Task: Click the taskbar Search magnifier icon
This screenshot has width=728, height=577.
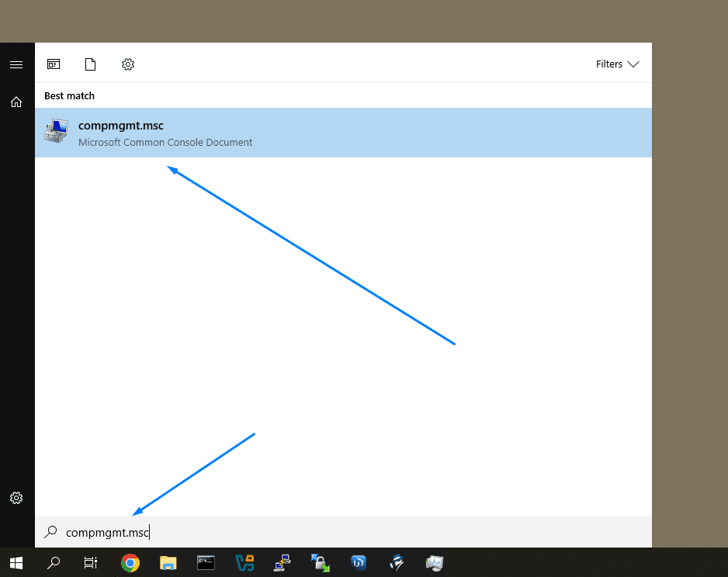Action: tap(54, 562)
